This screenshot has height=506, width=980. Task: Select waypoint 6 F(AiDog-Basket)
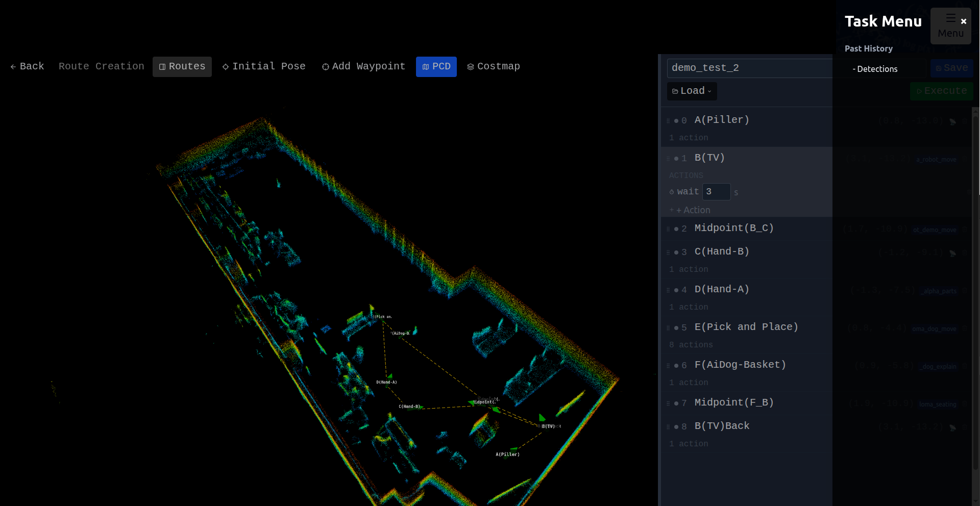(740, 365)
